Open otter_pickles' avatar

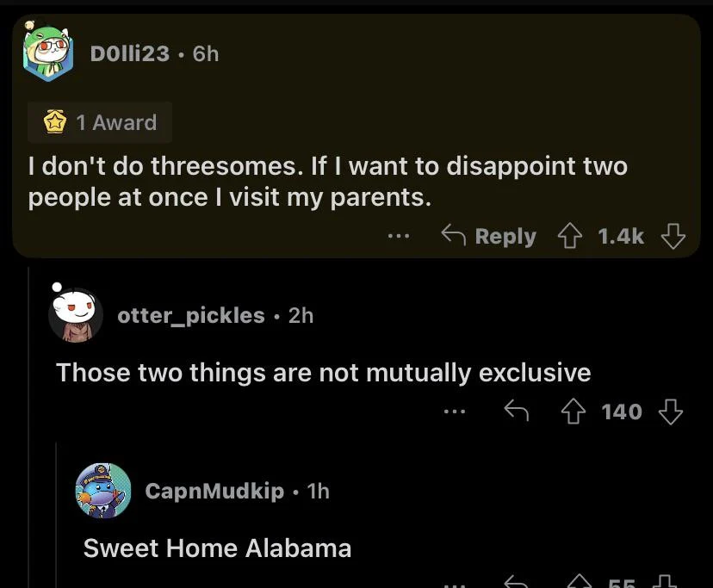pos(77,316)
